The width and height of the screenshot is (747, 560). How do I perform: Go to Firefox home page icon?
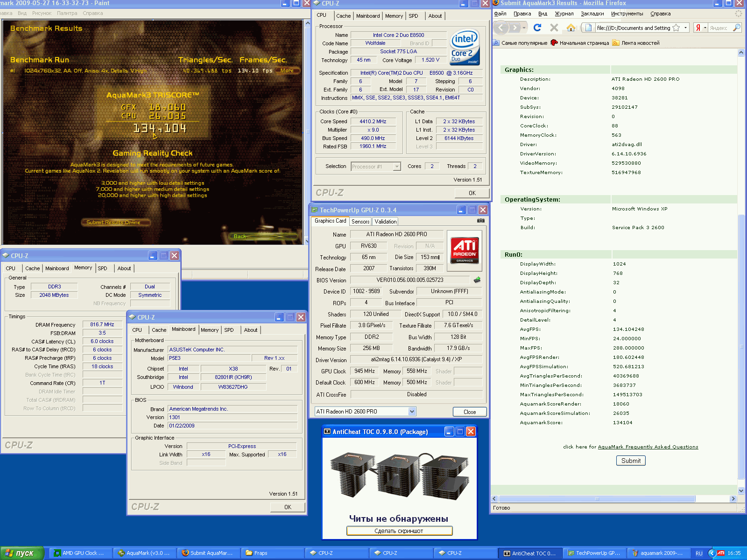pyautogui.click(x=571, y=28)
